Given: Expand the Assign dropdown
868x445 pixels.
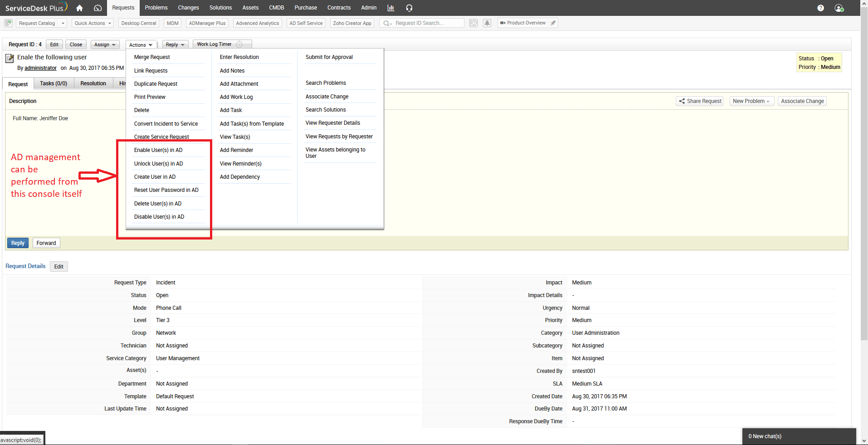Looking at the screenshot, I should 105,44.
